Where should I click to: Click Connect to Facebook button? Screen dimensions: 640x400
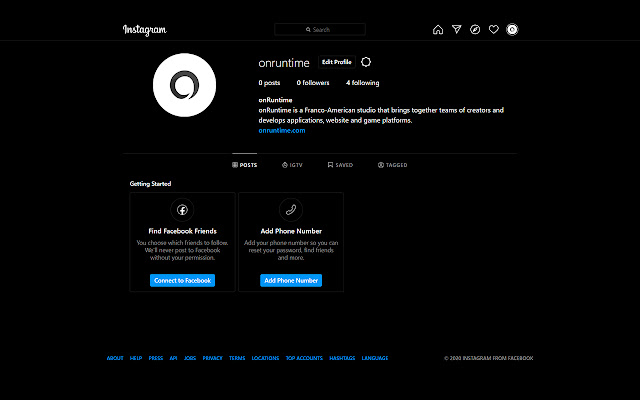(182, 281)
